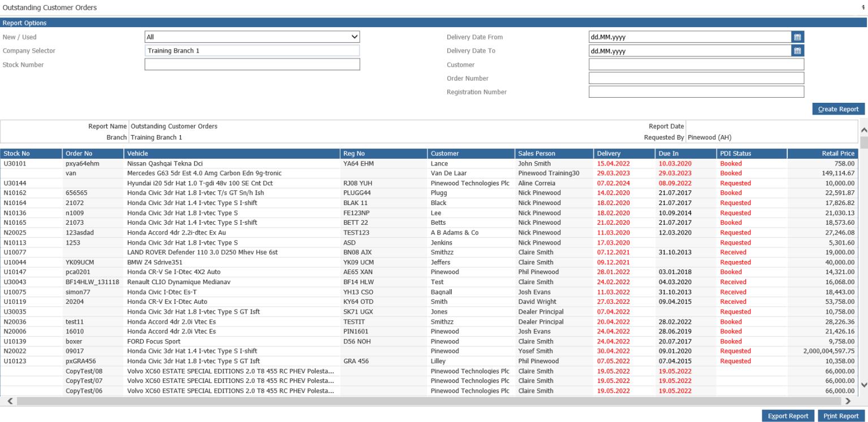The image size is (868, 422).
Task: Click order number simon77
Action: (x=77, y=292)
